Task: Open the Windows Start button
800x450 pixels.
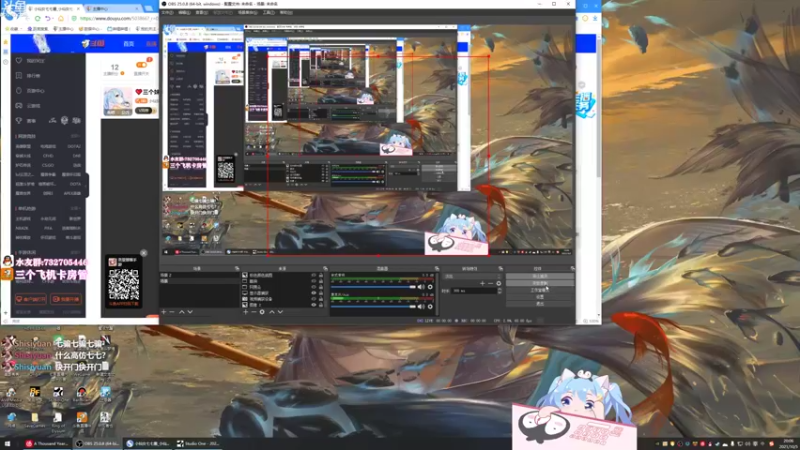Action: point(7,444)
